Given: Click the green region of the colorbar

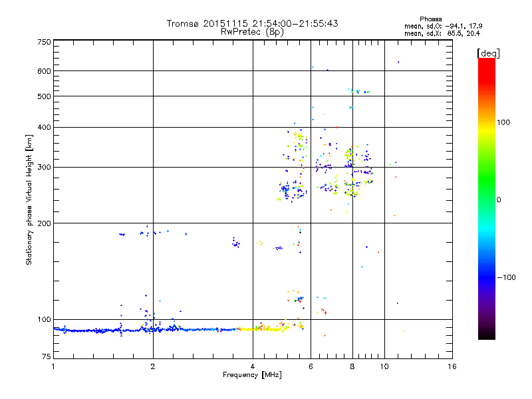Looking at the screenshot, I should tap(487, 180).
